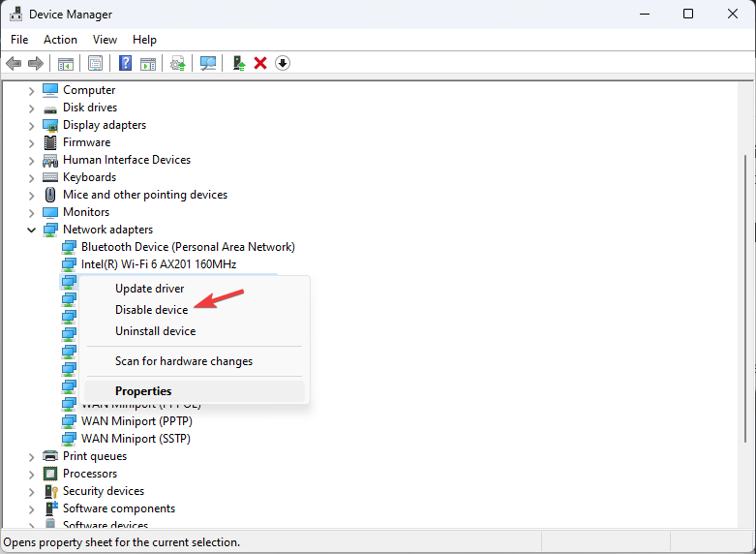Expand the Disk drives node
This screenshot has height=554, width=756.
point(31,108)
